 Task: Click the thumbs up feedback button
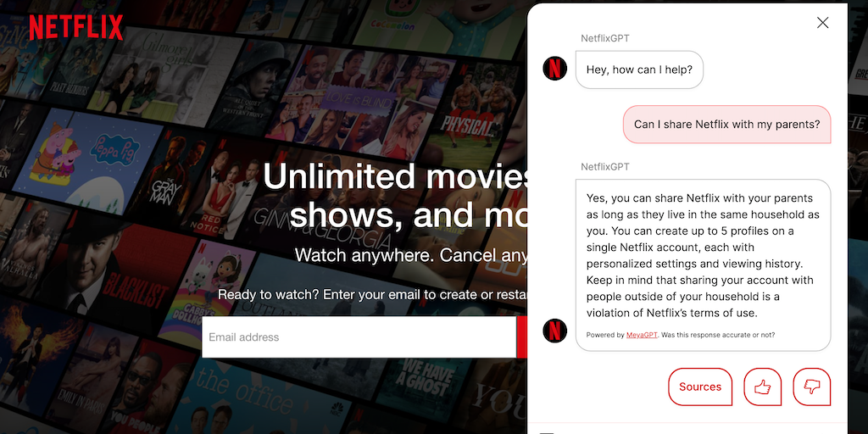pyautogui.click(x=762, y=387)
